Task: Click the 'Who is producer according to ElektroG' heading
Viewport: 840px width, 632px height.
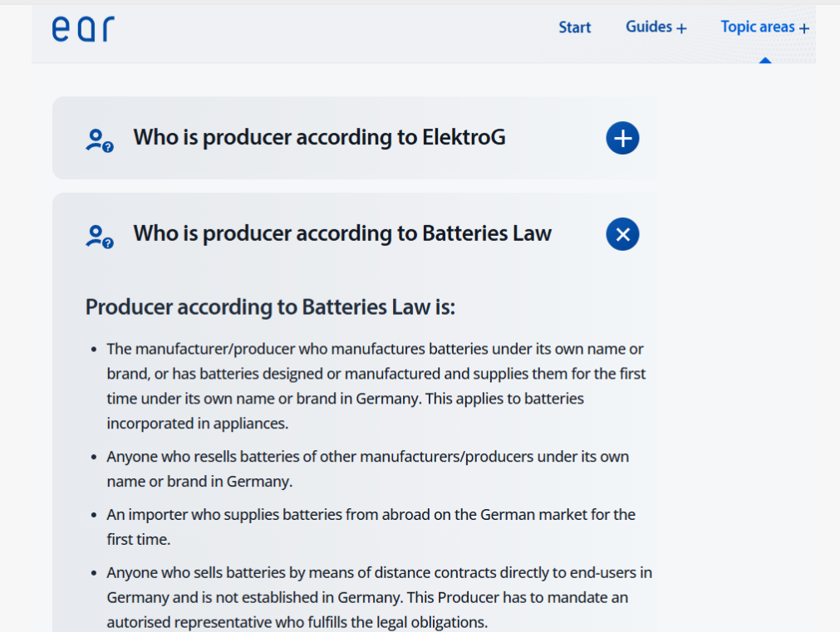Action: (x=319, y=137)
